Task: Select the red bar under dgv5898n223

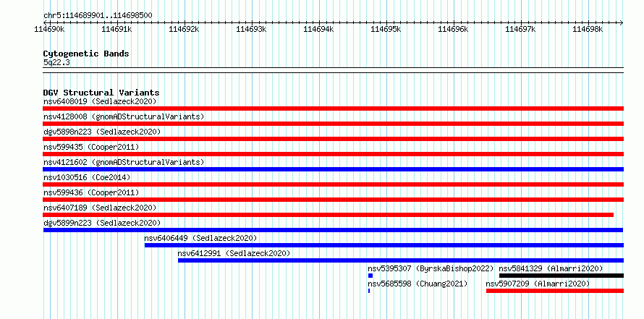Action: (x=333, y=139)
